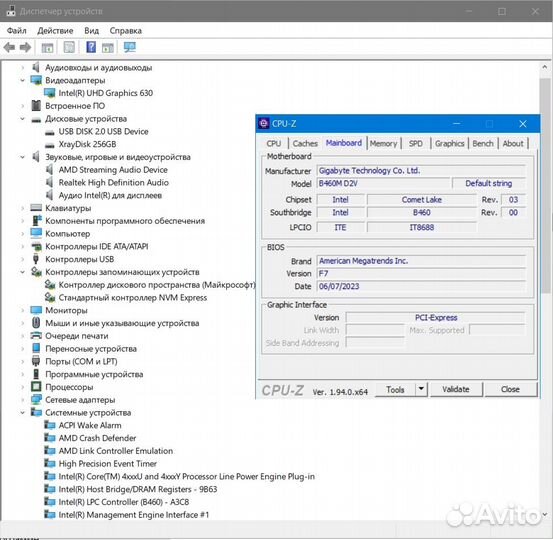Select Intel(R) Management Engine Interface #1
This screenshot has height=540, width=553.
[134, 515]
